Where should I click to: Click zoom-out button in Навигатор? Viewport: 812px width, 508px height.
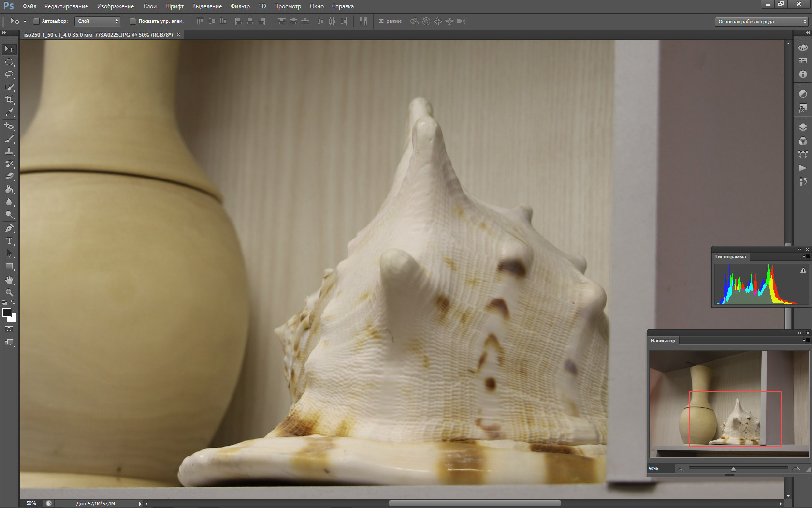tap(680, 469)
